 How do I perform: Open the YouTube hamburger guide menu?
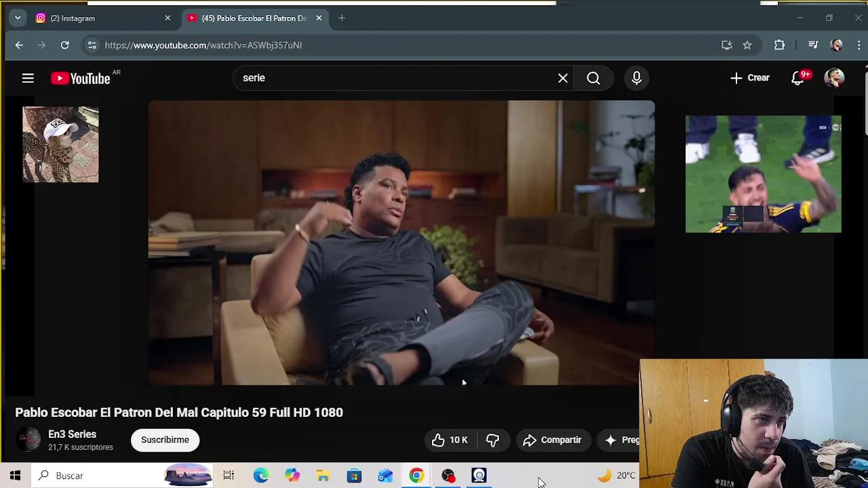tap(28, 79)
